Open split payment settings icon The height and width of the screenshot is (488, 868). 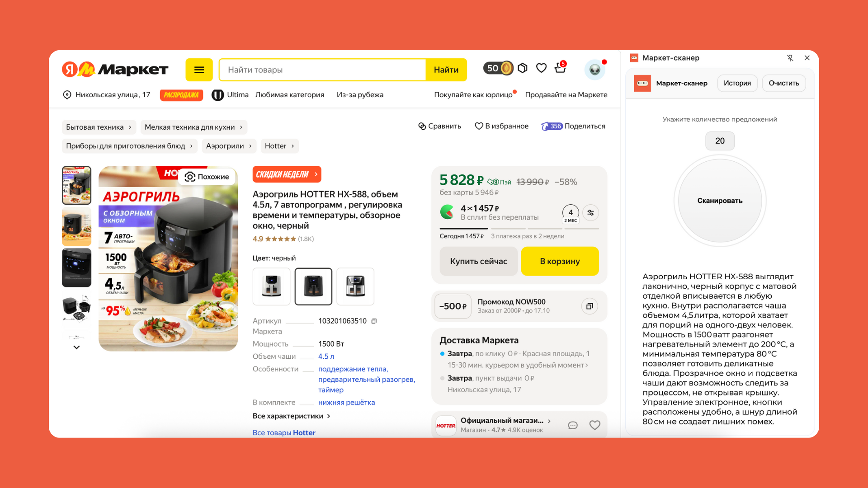590,213
